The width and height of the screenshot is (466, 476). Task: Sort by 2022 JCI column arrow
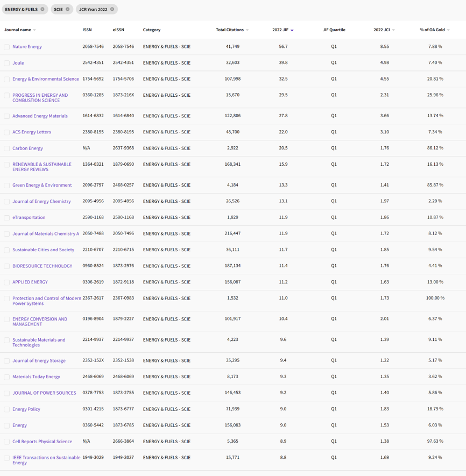[393, 30]
